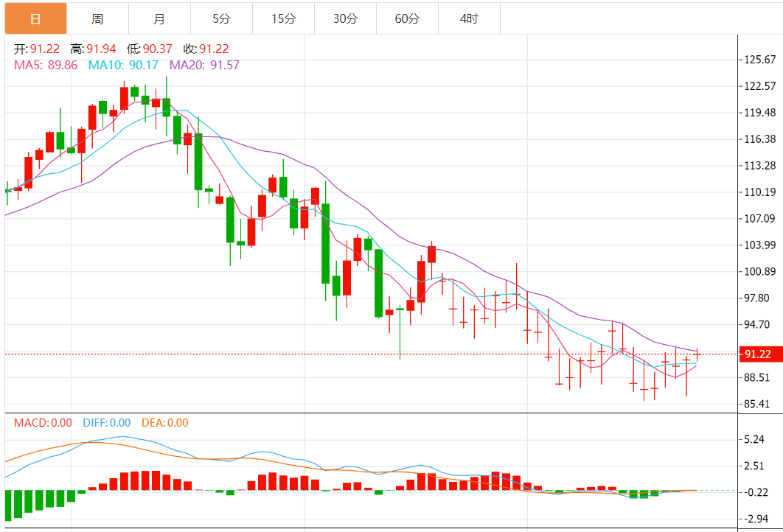Click the 97.80 price axis label
Screen dimensions: 783x532
[x=757, y=298]
